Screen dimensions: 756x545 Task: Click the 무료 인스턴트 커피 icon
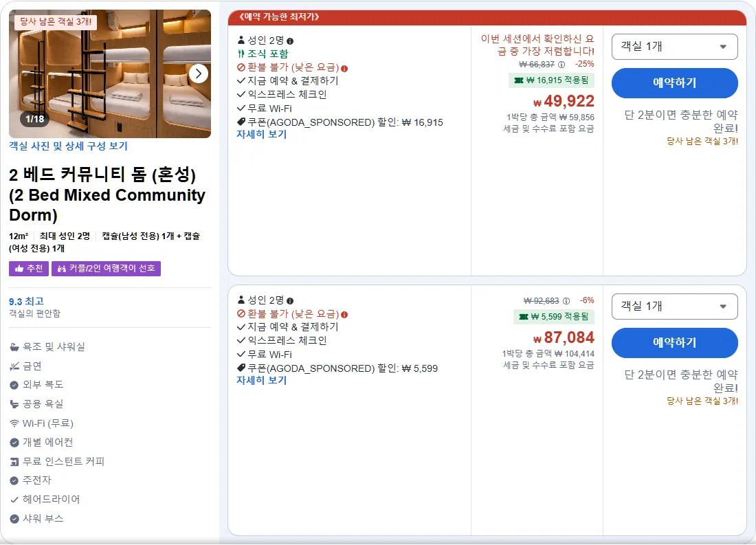tap(14, 462)
